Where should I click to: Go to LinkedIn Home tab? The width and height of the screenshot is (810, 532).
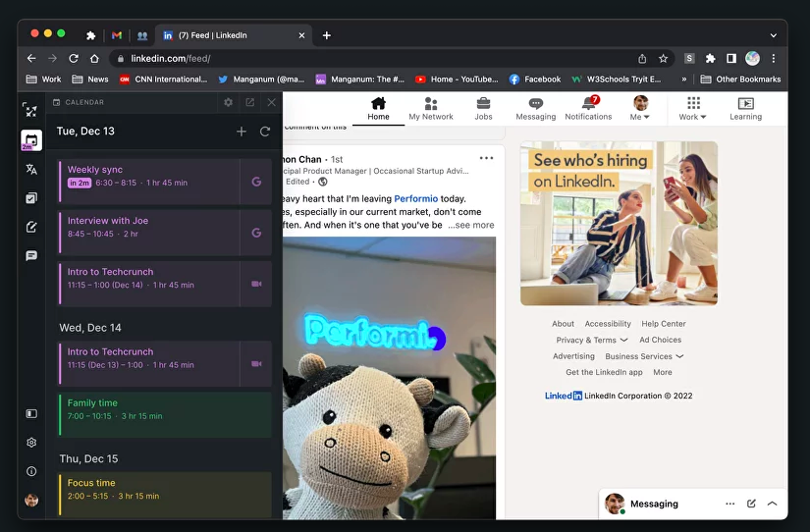pyautogui.click(x=378, y=109)
